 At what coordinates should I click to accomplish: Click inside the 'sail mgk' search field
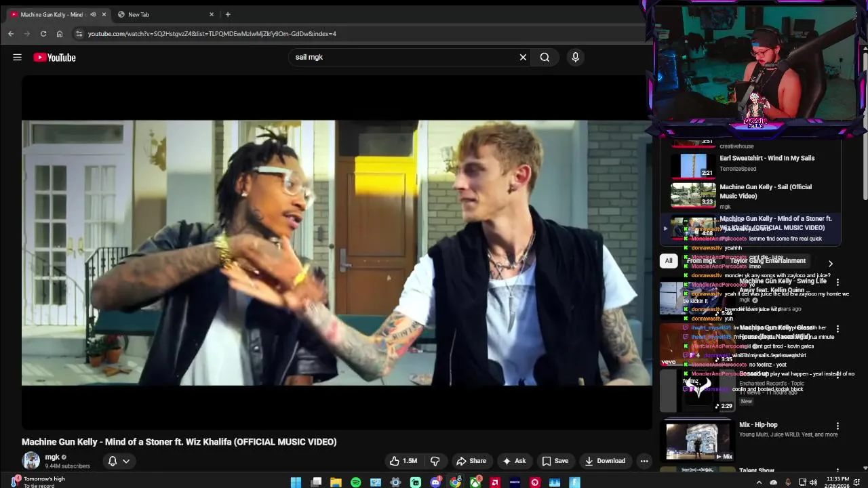[403, 57]
